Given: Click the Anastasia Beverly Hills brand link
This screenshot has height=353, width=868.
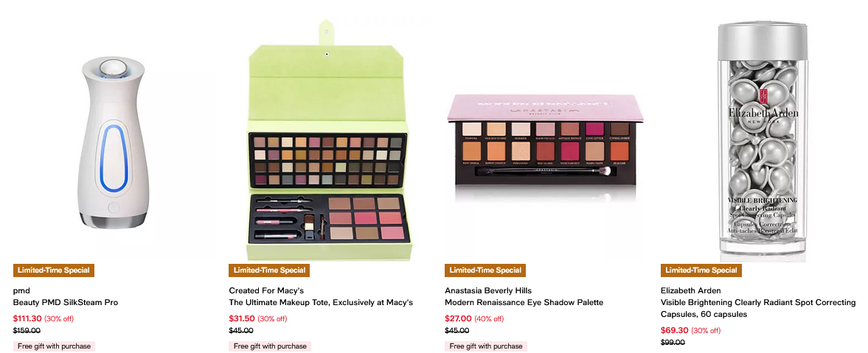Looking at the screenshot, I should click(x=488, y=290).
